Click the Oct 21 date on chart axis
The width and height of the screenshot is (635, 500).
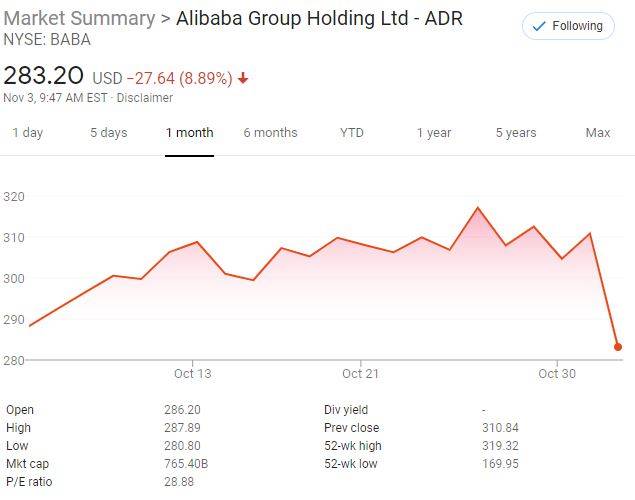click(x=360, y=374)
